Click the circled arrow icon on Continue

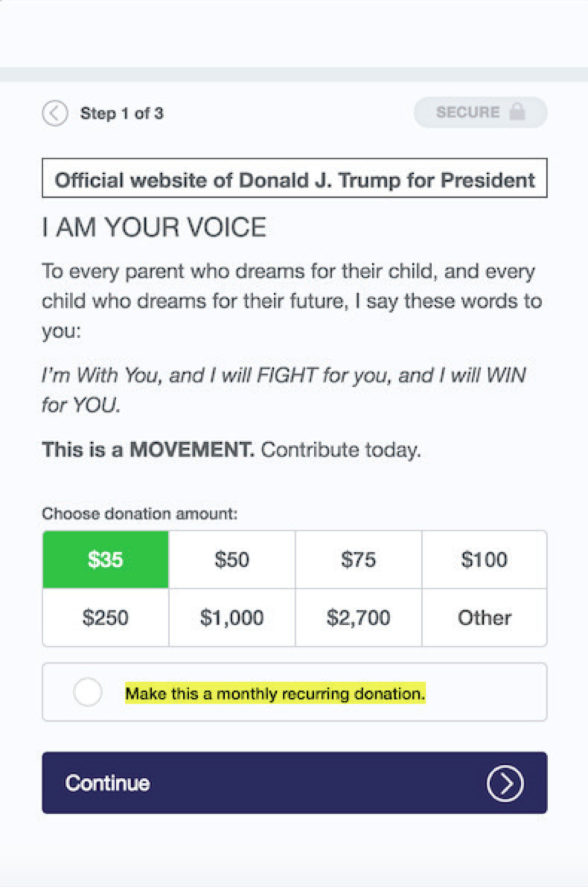[x=506, y=783]
